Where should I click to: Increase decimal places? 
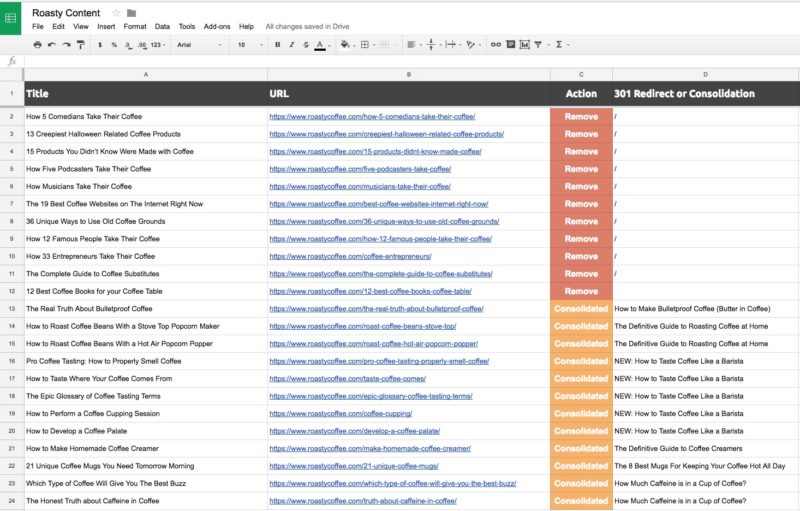click(142, 45)
